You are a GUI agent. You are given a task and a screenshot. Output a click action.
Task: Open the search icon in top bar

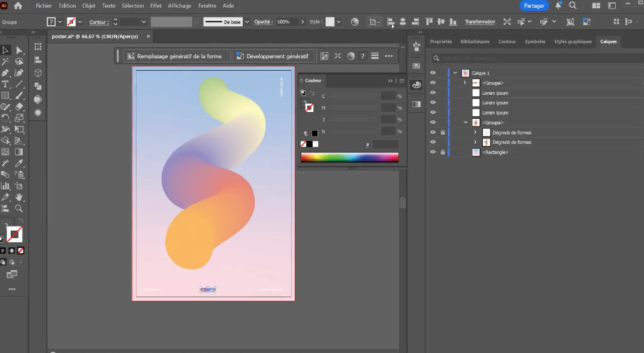573,5
